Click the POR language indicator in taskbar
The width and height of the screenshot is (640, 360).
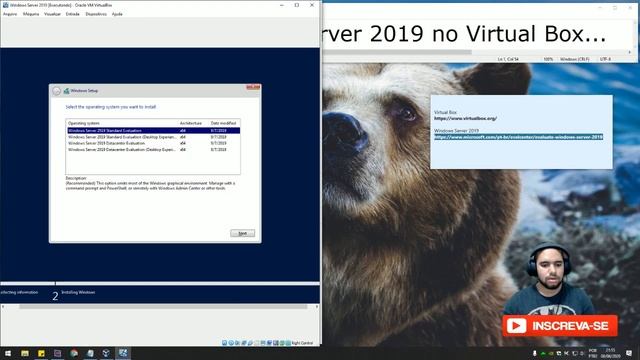[593, 353]
